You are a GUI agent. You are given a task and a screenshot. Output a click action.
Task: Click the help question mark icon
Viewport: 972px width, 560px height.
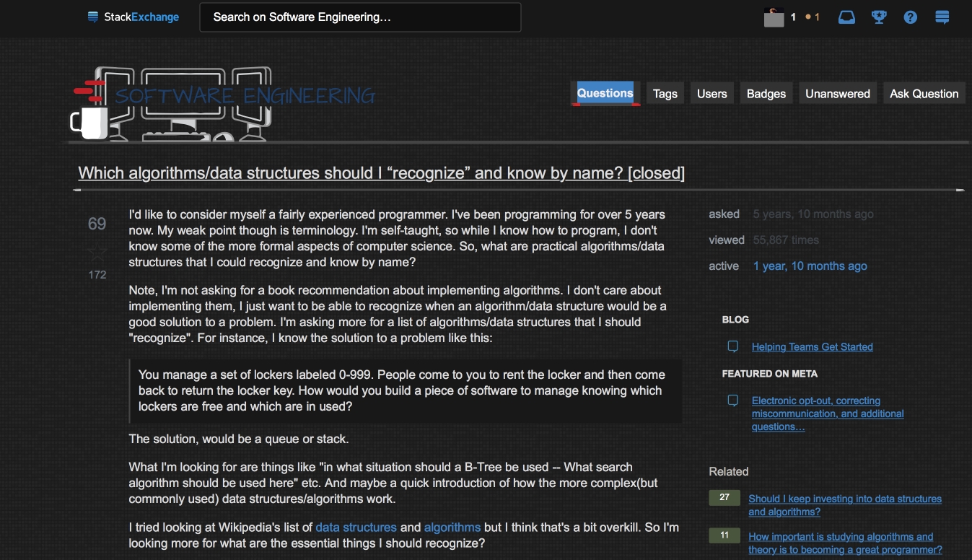[910, 17]
